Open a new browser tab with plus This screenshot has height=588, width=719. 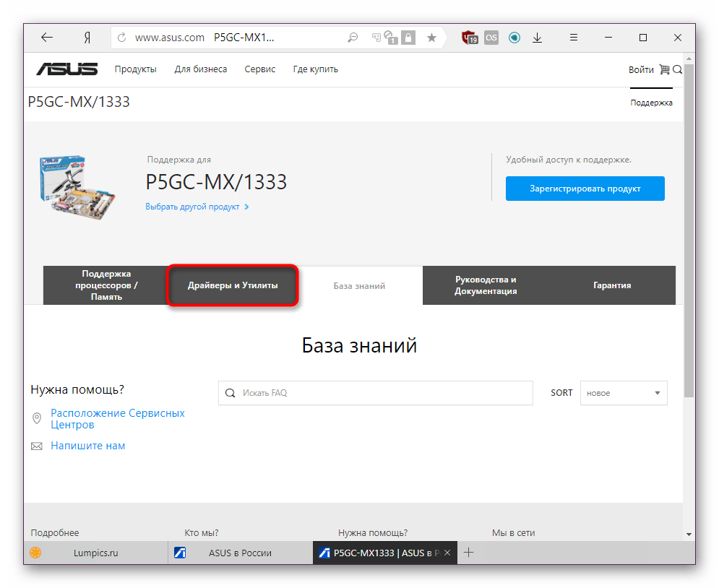pos(468,553)
